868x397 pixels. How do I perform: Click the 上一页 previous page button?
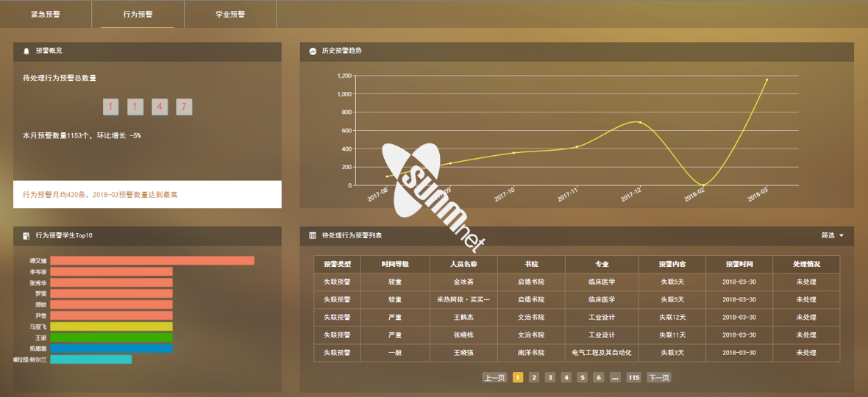click(x=494, y=378)
